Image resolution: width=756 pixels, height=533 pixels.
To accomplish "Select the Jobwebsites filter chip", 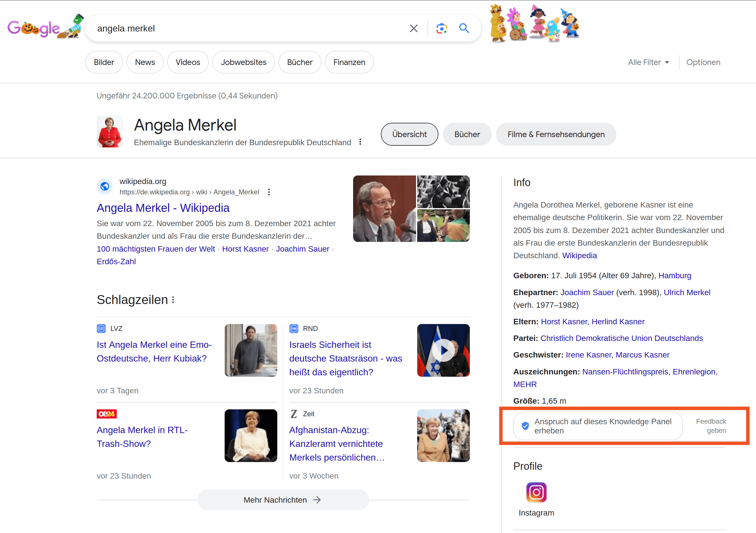I will pyautogui.click(x=243, y=62).
